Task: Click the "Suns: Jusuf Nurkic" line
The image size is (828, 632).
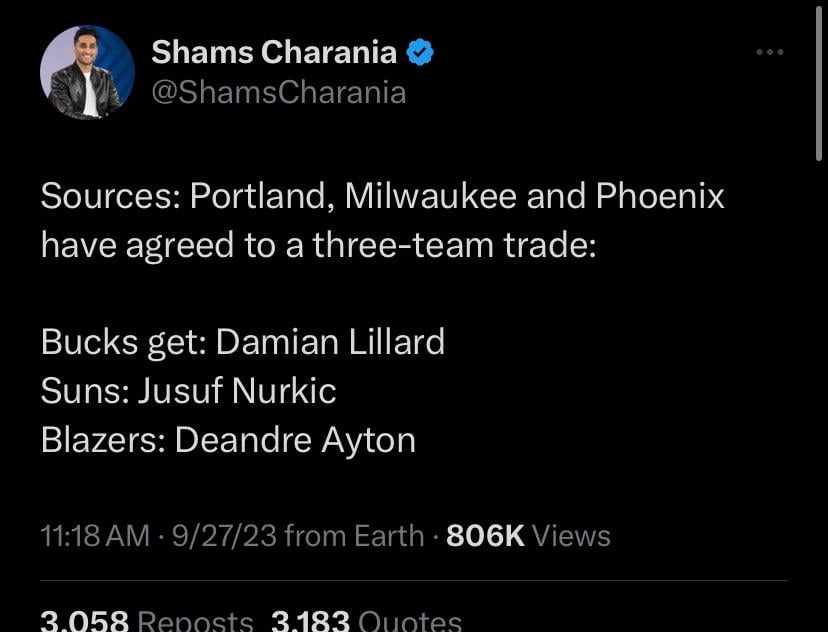Action: point(188,391)
